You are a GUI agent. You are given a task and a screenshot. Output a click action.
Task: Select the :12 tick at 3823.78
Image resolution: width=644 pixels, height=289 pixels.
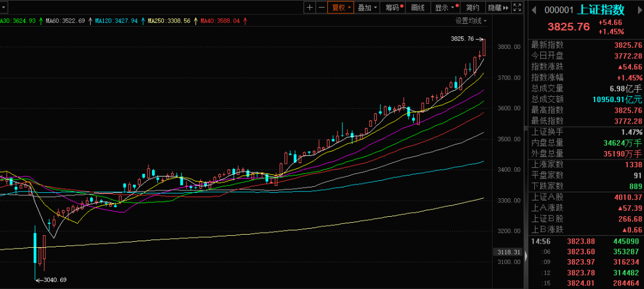click(x=587, y=273)
